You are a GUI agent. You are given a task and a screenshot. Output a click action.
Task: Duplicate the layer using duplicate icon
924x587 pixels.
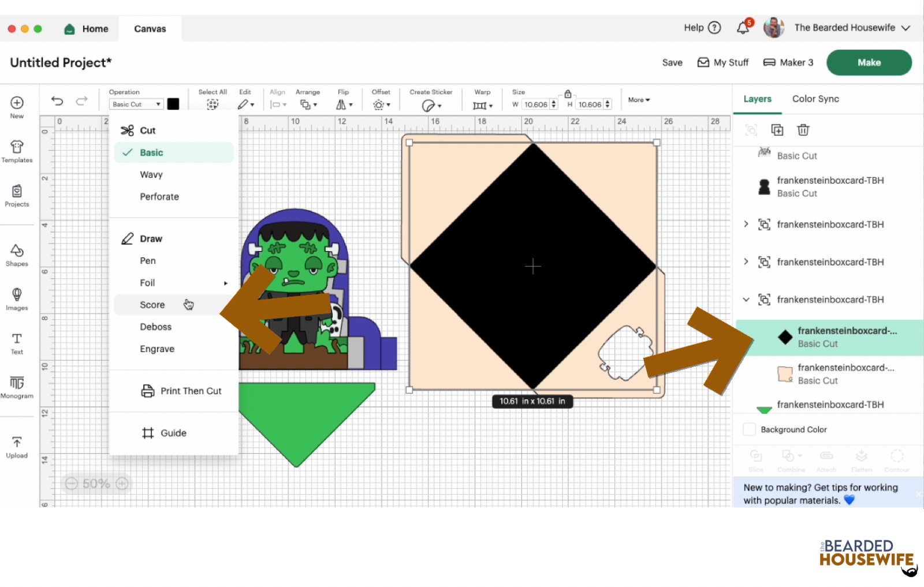click(x=777, y=130)
